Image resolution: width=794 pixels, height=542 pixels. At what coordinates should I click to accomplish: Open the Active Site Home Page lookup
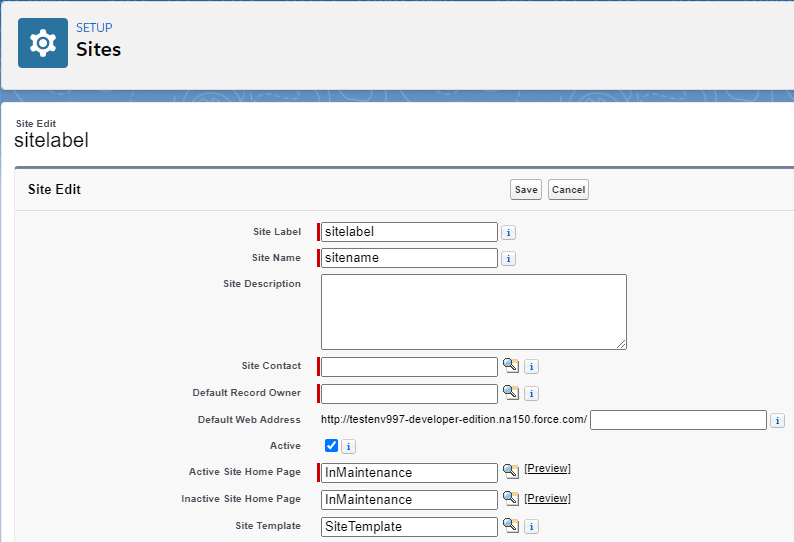pyautogui.click(x=510, y=471)
